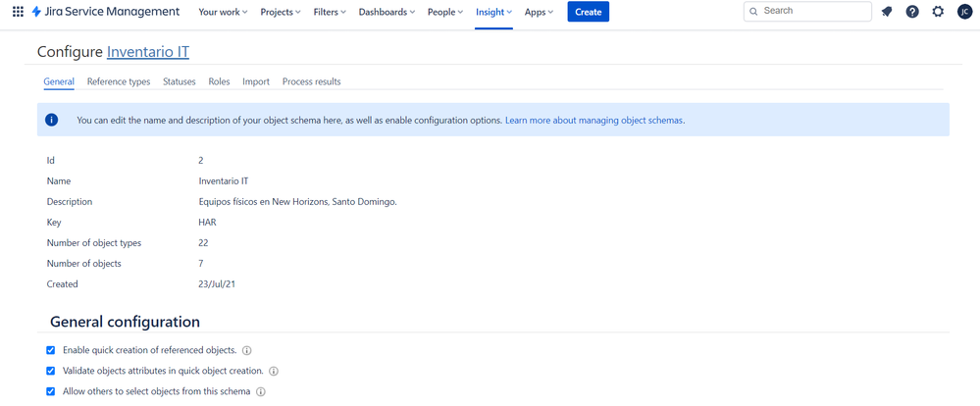Open the Insight dropdown menu
Image resolution: width=980 pixels, height=406 pixels.
(x=493, y=12)
